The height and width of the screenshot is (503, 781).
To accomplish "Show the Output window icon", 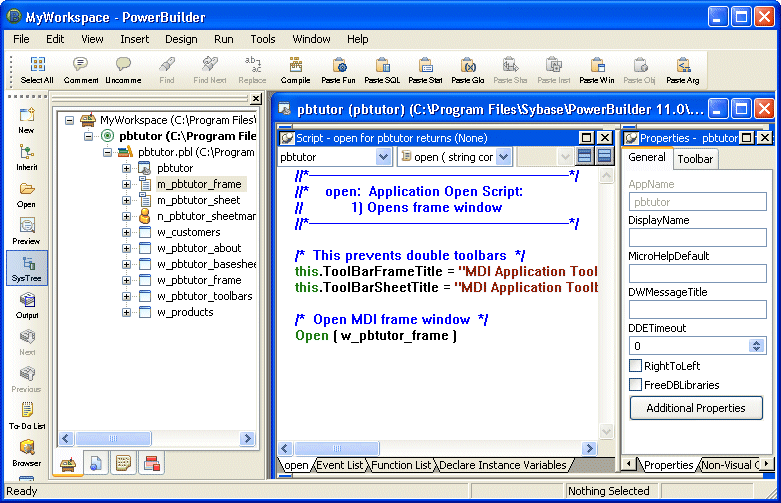I will click(x=27, y=305).
